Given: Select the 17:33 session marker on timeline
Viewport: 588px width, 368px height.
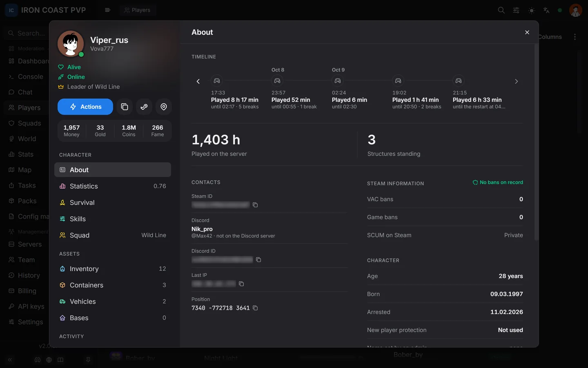Looking at the screenshot, I should click(217, 81).
